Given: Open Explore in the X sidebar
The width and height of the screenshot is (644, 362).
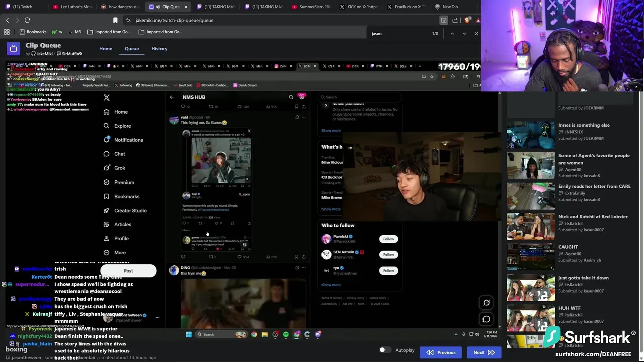Looking at the screenshot, I should tap(117, 126).
